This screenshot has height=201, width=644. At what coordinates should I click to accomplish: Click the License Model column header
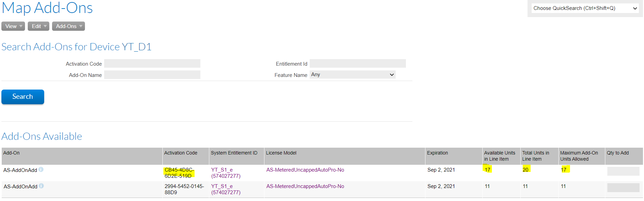pos(345,156)
